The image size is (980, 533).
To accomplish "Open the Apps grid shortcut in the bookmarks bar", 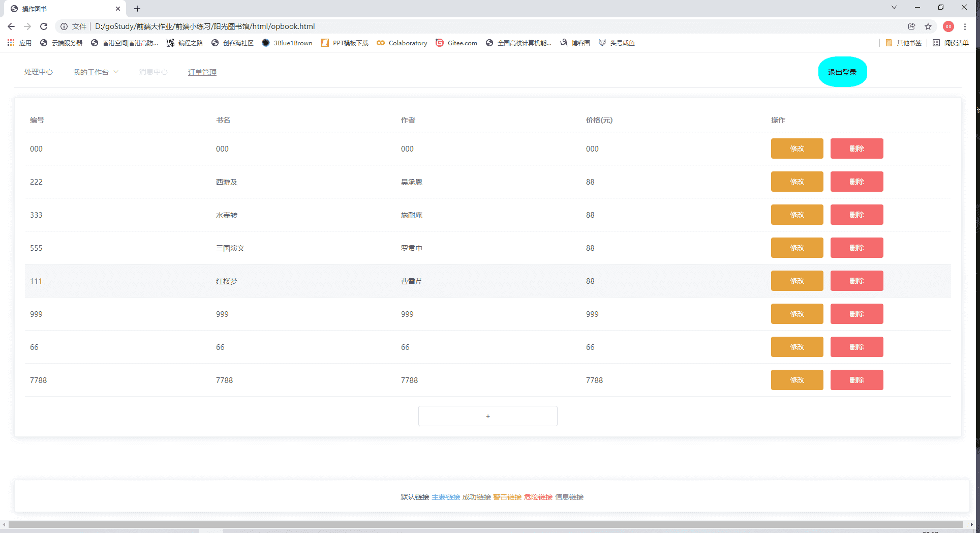I will click(19, 43).
